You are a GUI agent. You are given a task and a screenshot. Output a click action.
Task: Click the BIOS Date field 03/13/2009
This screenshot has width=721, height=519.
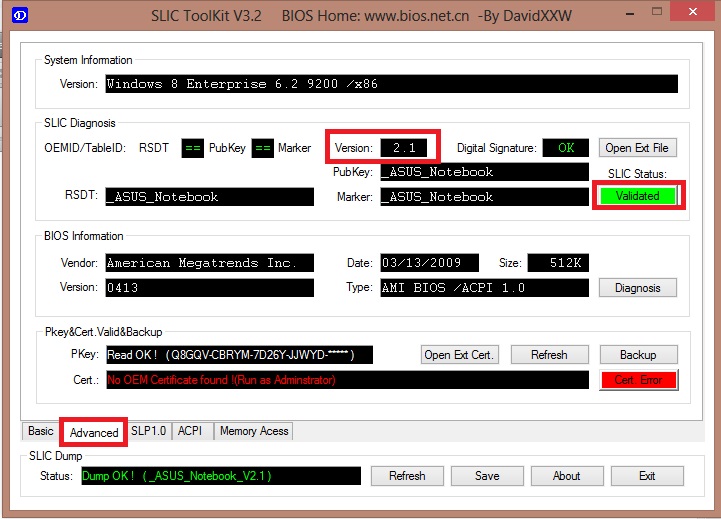click(x=429, y=263)
